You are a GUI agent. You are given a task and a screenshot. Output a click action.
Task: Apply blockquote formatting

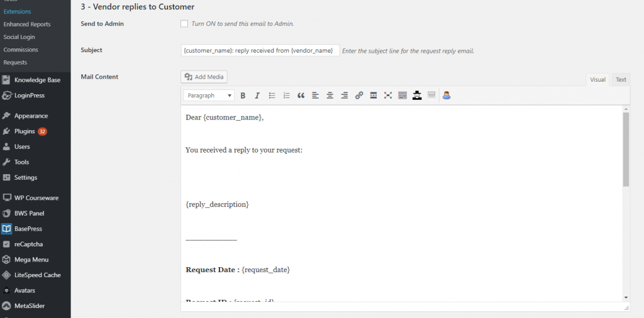[301, 96]
